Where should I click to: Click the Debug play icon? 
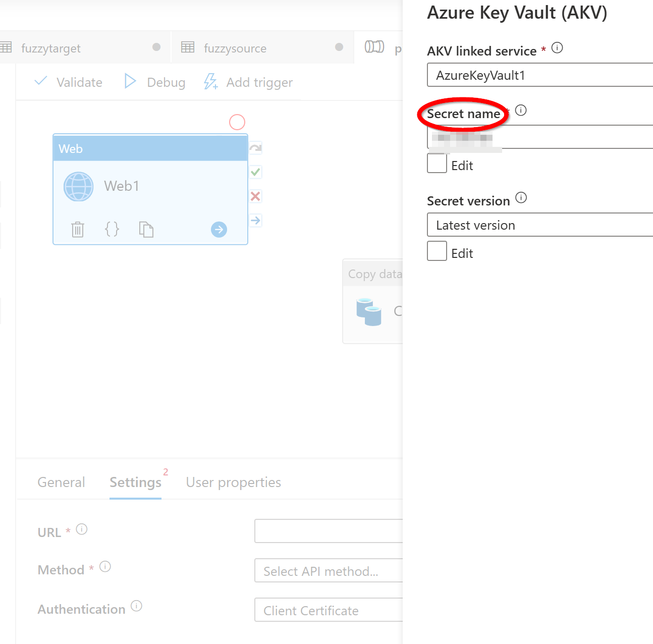[130, 81]
